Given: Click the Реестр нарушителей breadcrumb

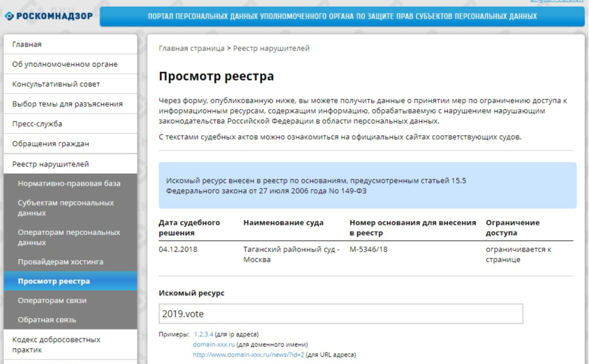Looking at the screenshot, I should tap(271, 48).
